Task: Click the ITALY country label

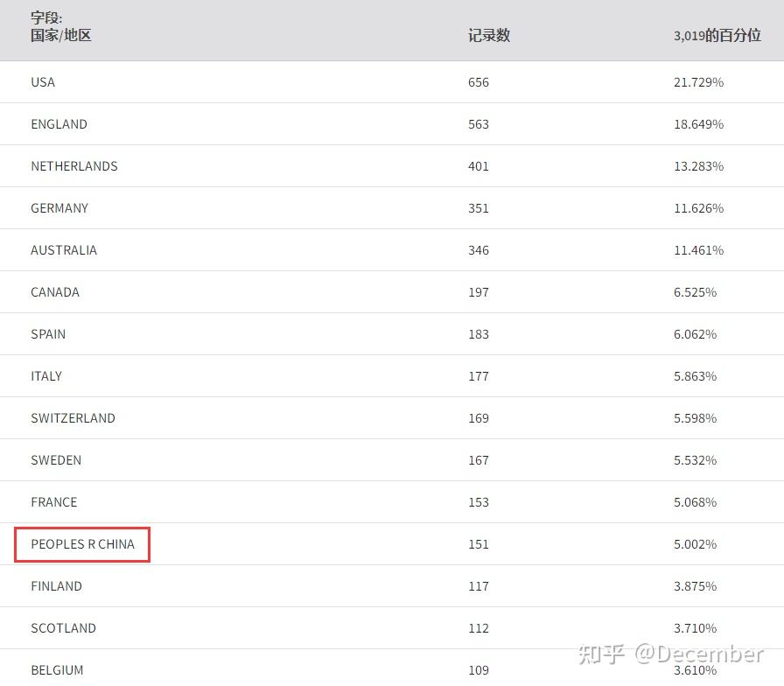Action: click(x=46, y=376)
